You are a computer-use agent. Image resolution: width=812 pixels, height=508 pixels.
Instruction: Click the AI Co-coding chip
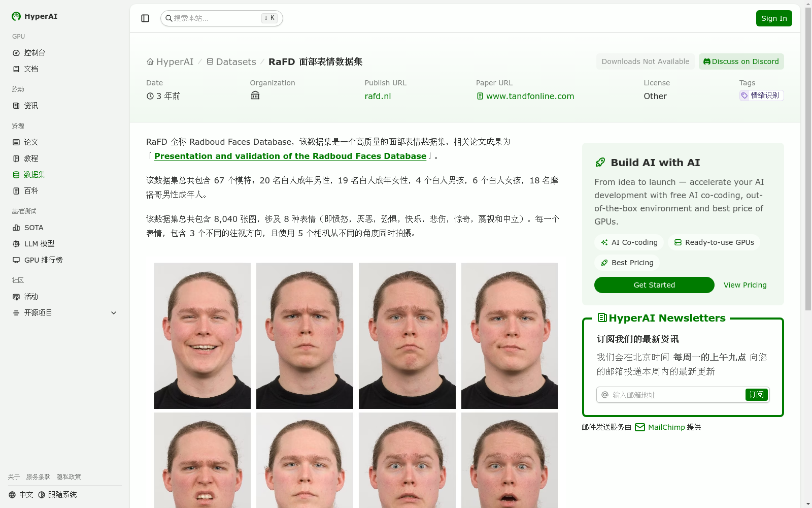coord(629,242)
